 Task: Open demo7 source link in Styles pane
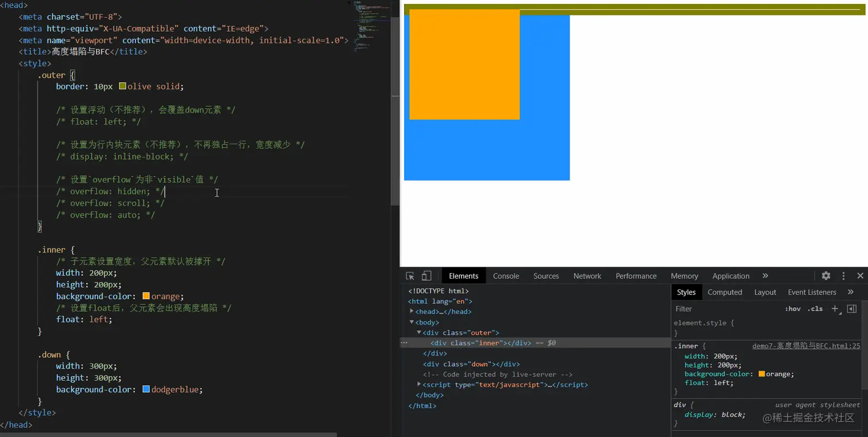[806, 346]
